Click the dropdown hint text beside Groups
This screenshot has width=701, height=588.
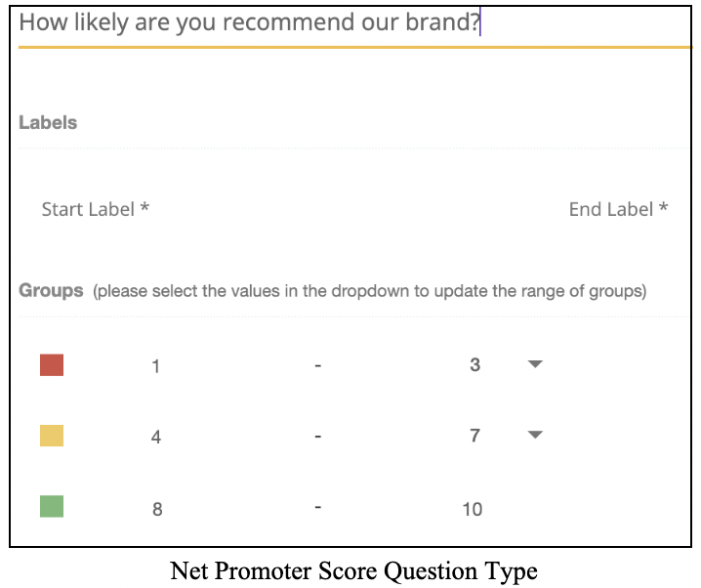(369, 292)
